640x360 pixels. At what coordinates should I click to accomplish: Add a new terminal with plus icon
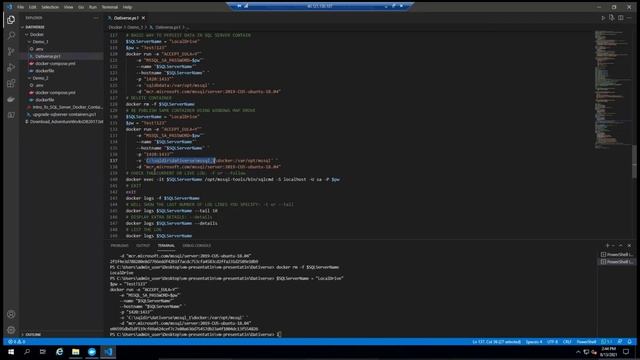tap(607, 245)
